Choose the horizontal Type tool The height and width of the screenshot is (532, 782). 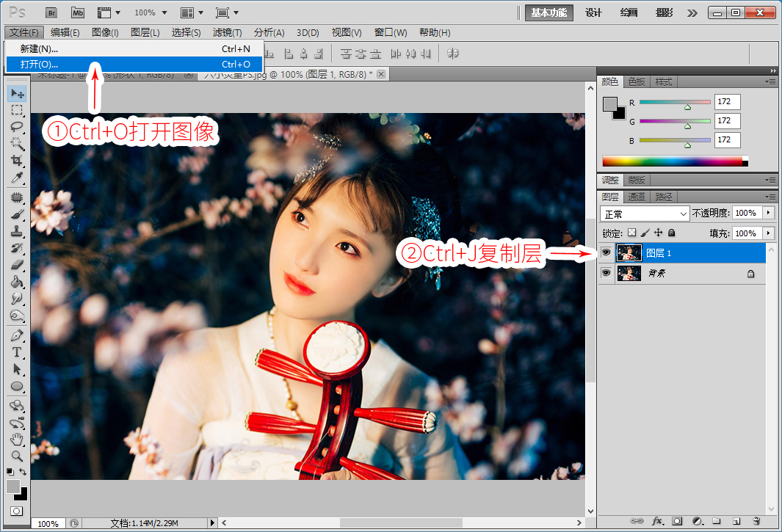pyautogui.click(x=17, y=352)
